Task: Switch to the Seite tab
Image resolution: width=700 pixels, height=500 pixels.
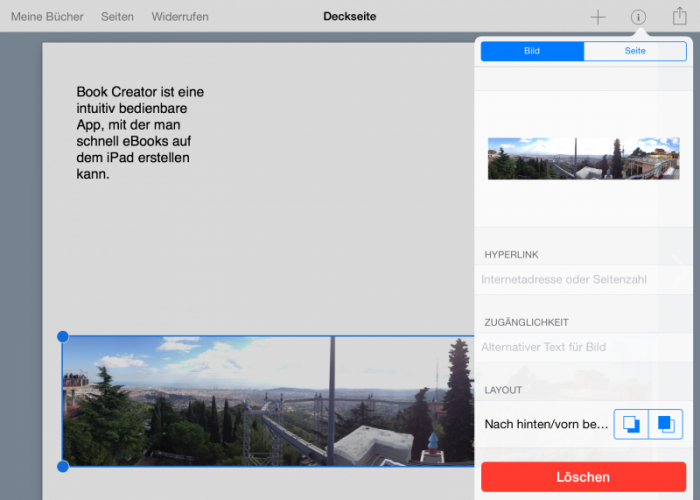Action: [x=635, y=51]
